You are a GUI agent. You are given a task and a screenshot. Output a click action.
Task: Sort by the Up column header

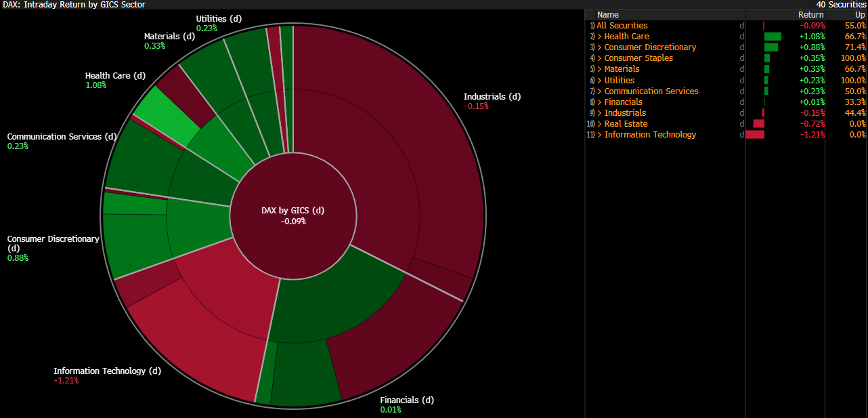point(860,15)
